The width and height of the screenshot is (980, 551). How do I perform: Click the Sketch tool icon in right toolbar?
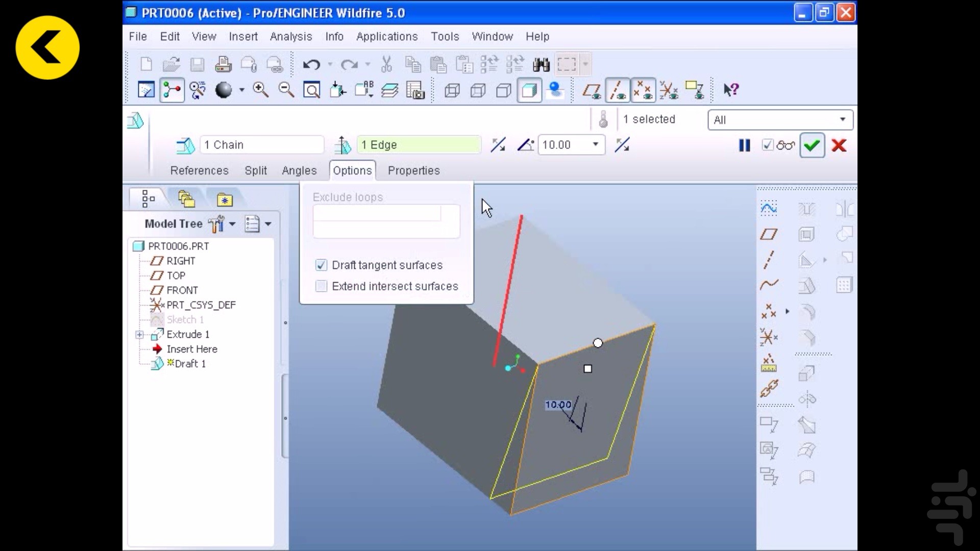click(769, 208)
